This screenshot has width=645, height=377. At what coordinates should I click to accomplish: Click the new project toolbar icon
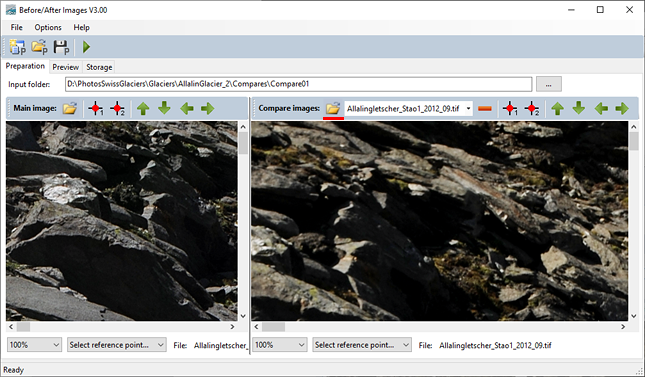(18, 47)
